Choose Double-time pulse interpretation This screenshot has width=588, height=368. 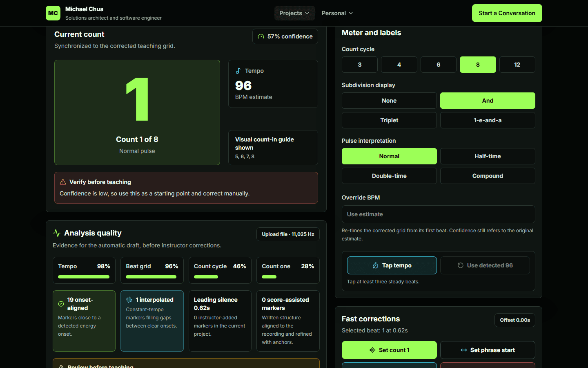tap(389, 176)
